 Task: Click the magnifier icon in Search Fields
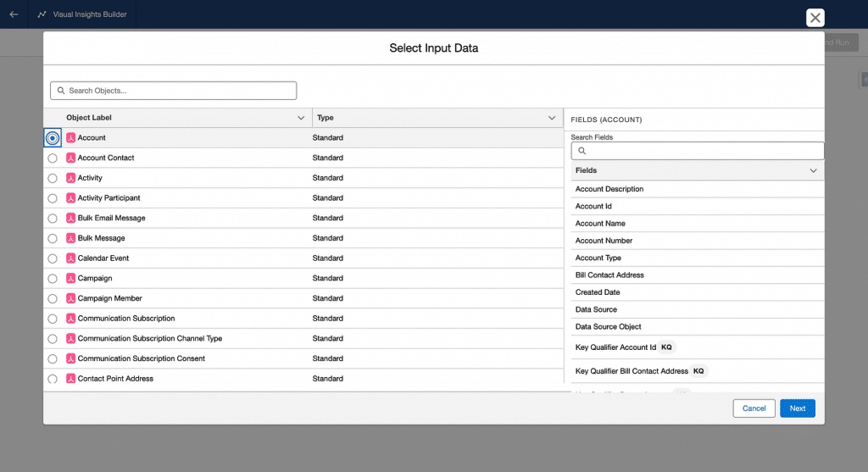(x=582, y=151)
